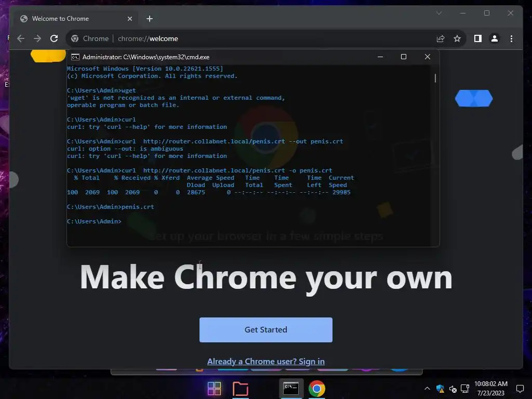Image resolution: width=532 pixels, height=399 pixels.
Task: Maximize the Chrome window
Action: [486, 13]
